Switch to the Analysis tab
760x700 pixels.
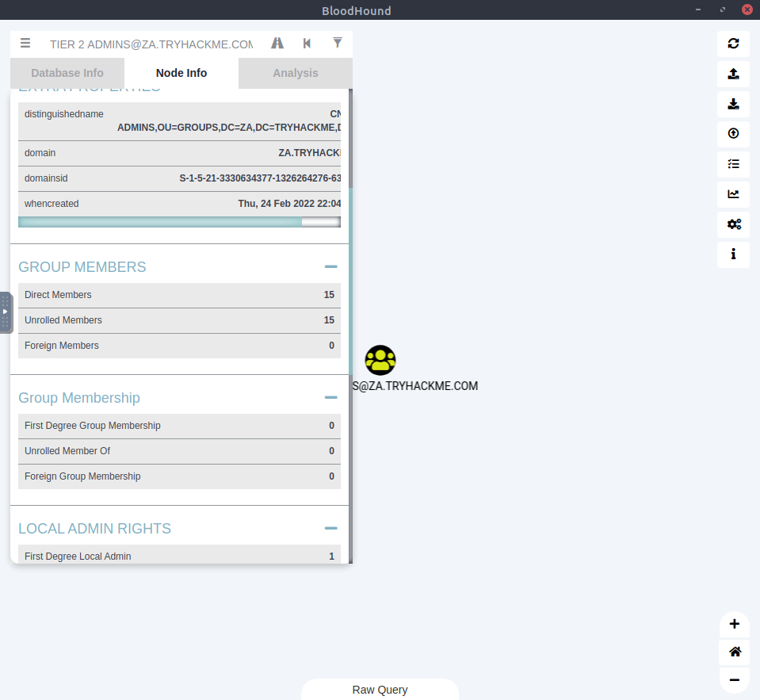tap(295, 73)
